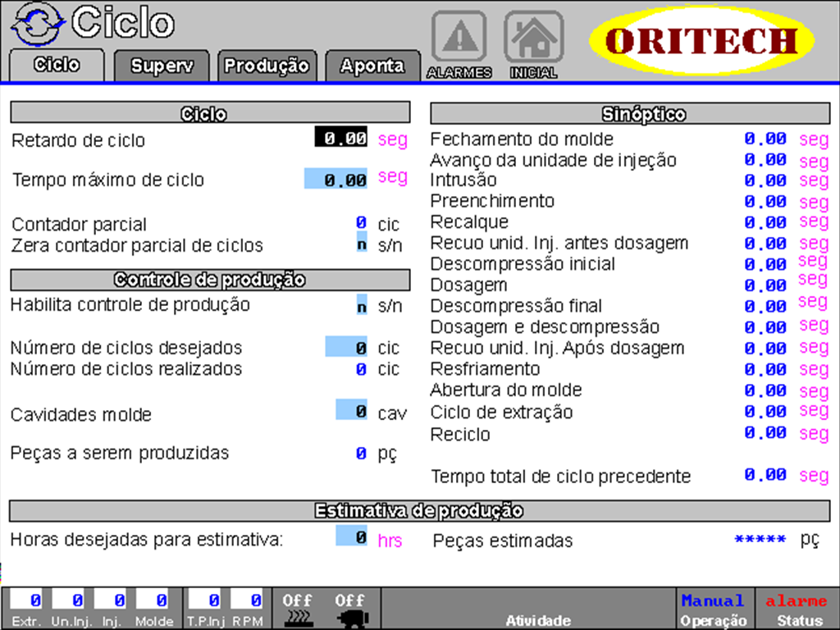This screenshot has height=630, width=840.
Task: Click the ORITECH logo
Action: [704, 37]
